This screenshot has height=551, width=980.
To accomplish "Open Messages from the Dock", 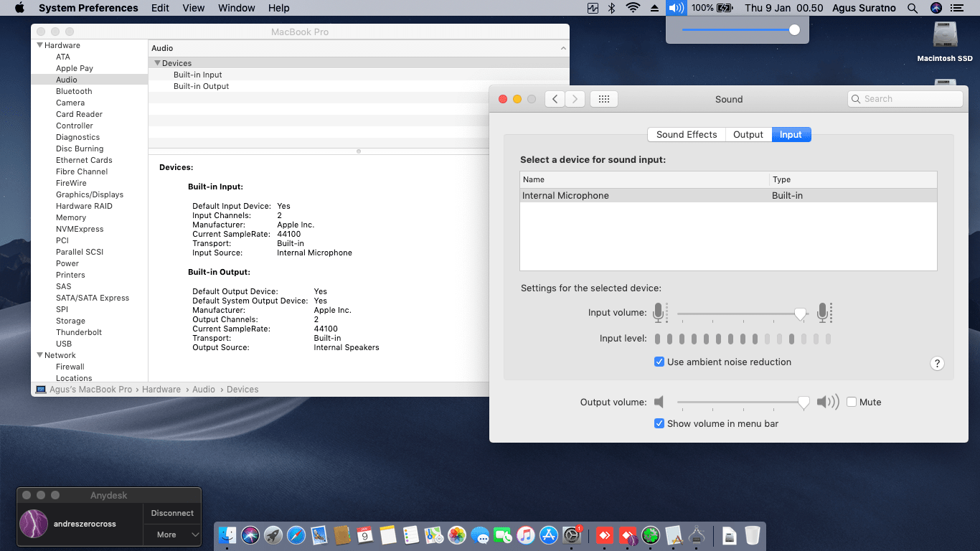I will [x=480, y=535].
